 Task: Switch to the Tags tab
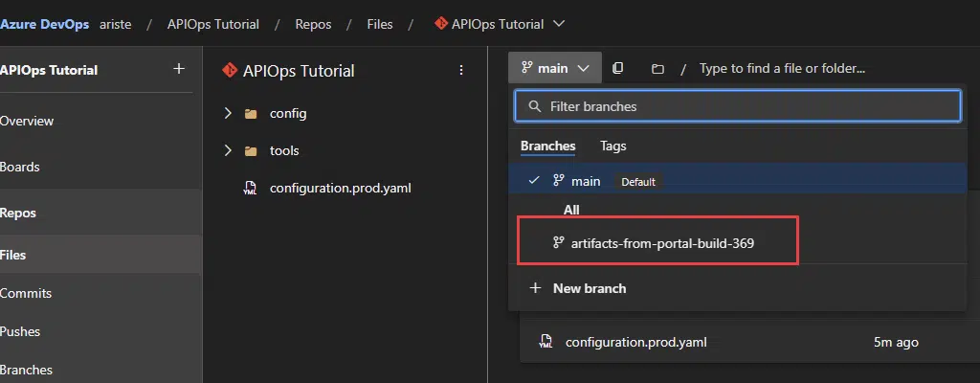click(x=612, y=146)
